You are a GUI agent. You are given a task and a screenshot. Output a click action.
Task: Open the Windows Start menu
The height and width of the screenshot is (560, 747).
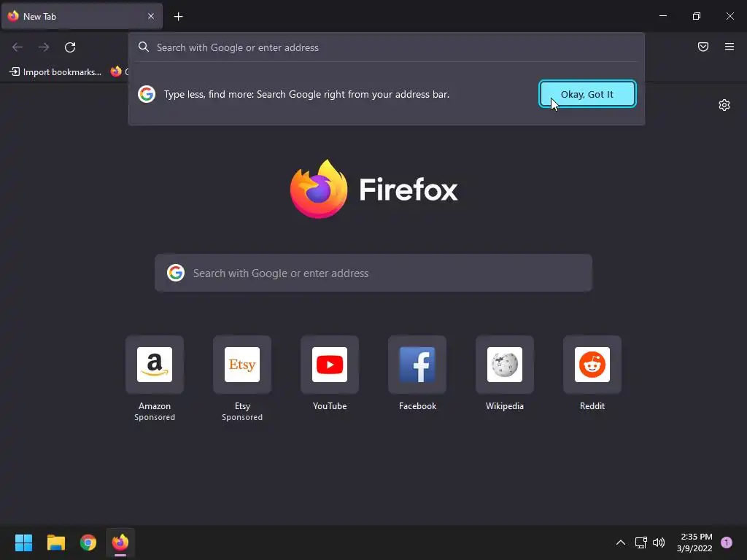[x=23, y=542]
